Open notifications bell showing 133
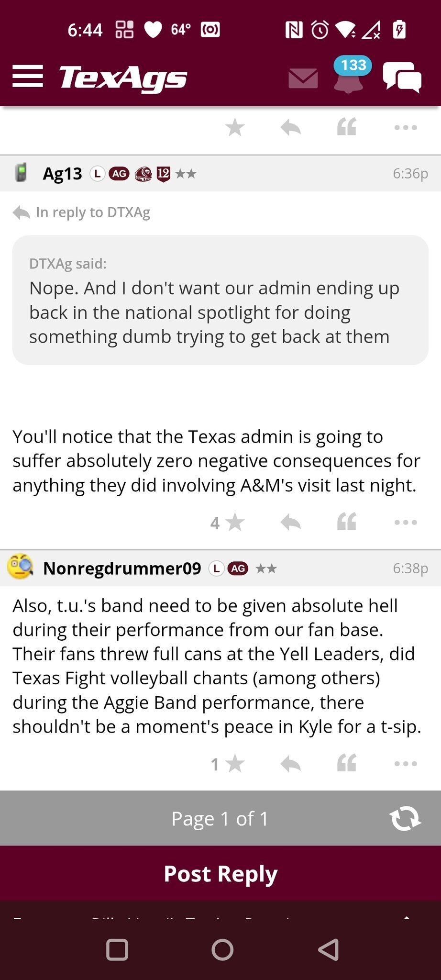 (349, 77)
